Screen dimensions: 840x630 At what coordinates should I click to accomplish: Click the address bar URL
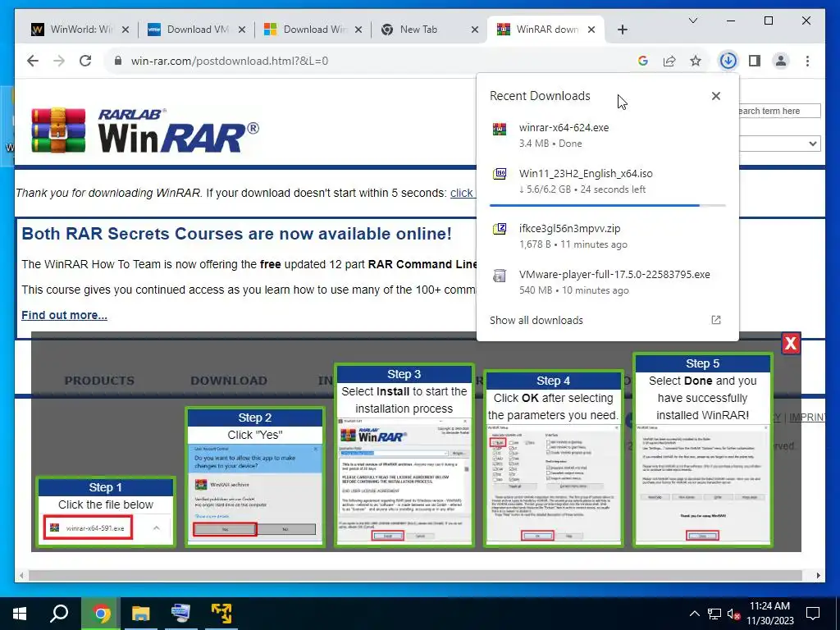pos(230,61)
